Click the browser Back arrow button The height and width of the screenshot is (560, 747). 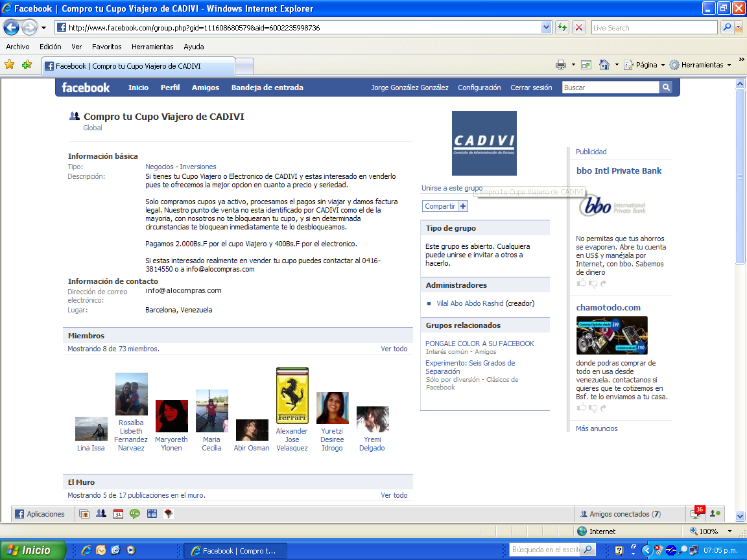[x=12, y=28]
